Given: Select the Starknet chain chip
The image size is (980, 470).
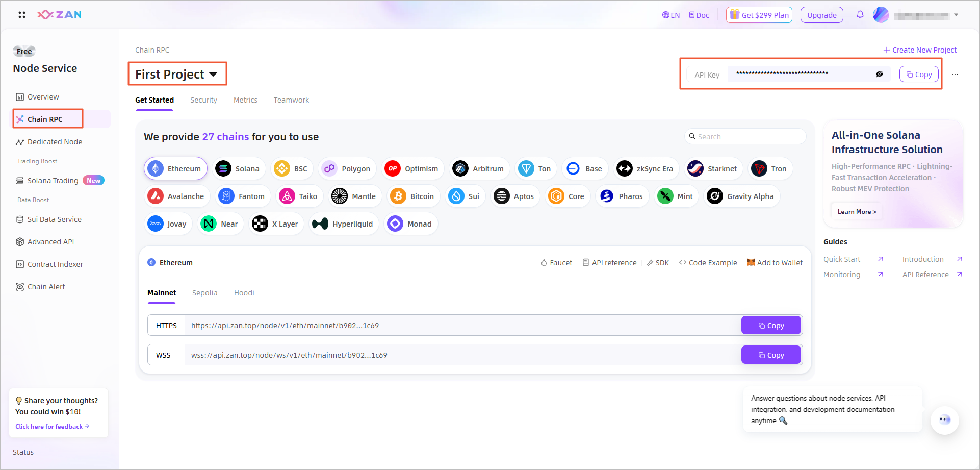Looking at the screenshot, I should 713,169.
